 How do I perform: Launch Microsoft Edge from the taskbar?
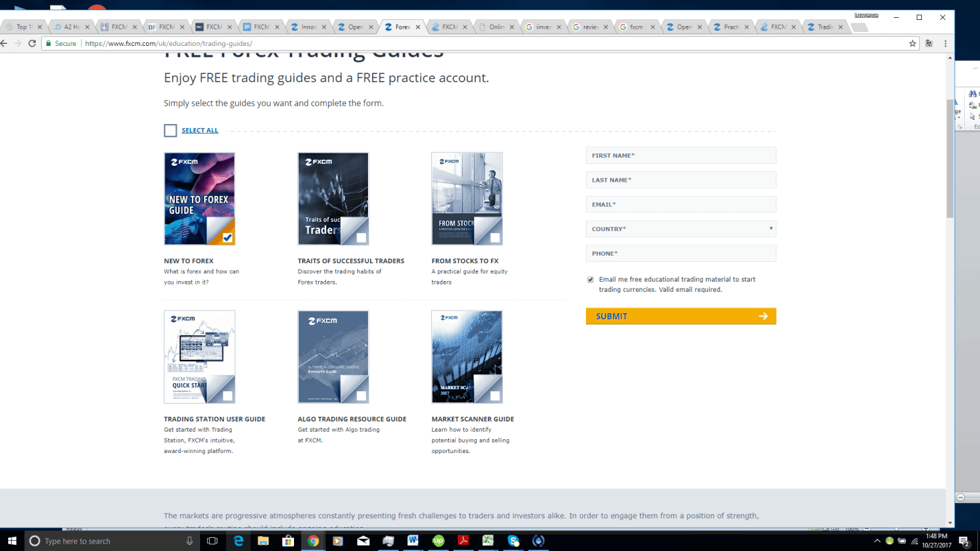click(x=238, y=541)
